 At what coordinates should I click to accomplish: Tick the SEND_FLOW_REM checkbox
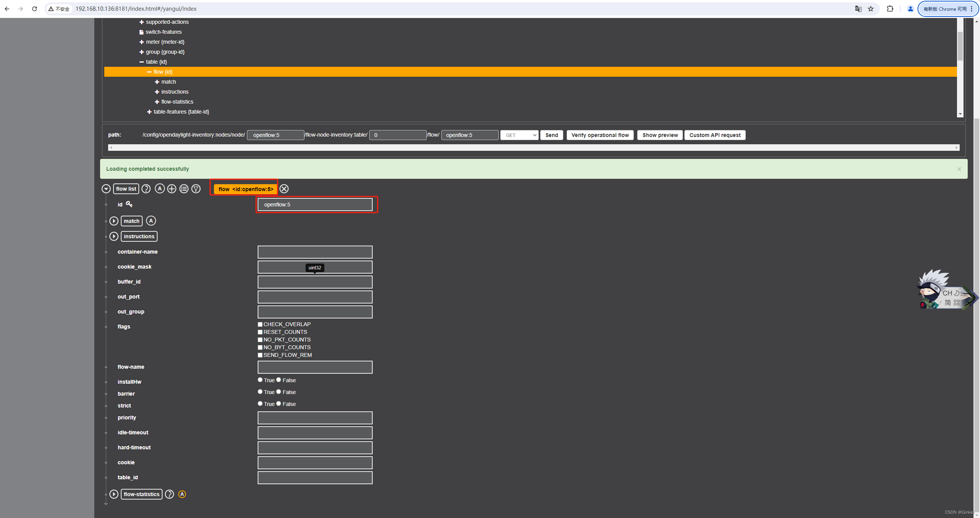pos(260,355)
